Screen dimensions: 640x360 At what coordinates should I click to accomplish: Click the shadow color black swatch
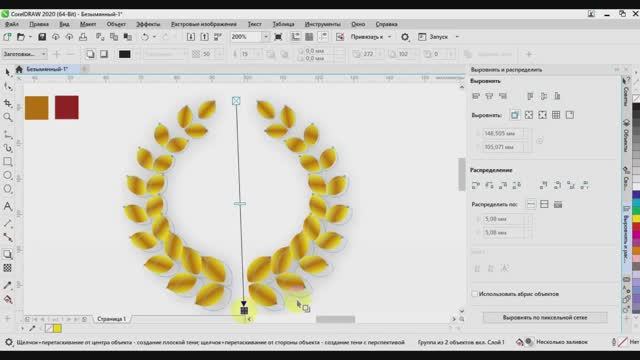coord(124,54)
